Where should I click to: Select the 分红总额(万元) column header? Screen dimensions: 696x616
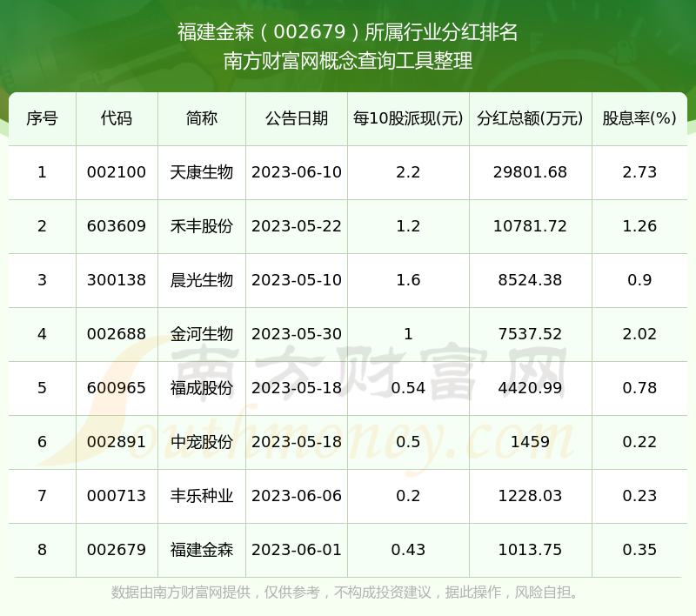tap(530, 118)
